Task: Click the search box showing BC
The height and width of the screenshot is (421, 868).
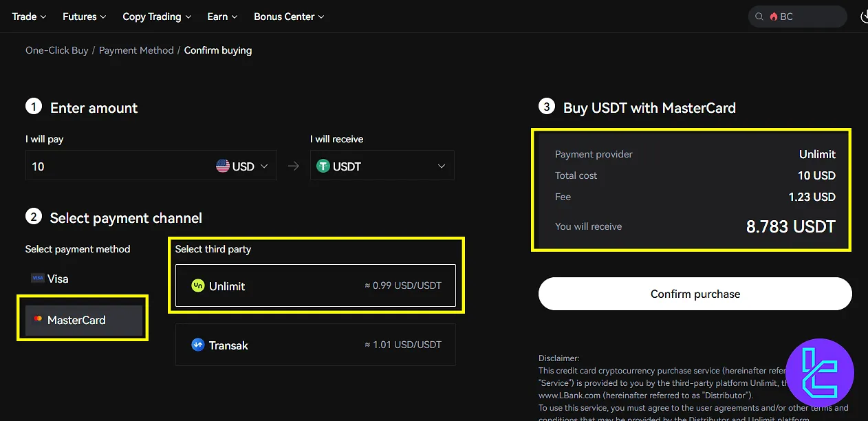Action: (x=797, y=17)
